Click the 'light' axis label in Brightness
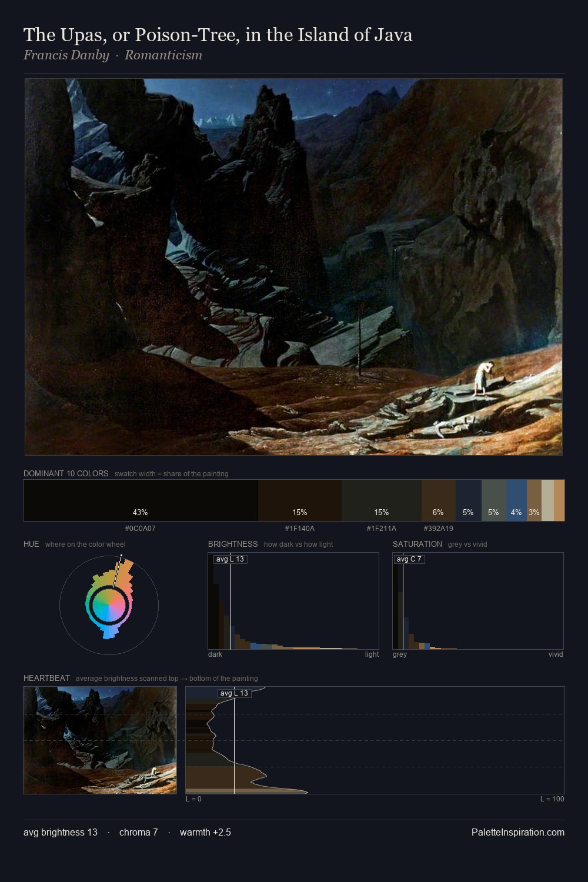The height and width of the screenshot is (882, 588). [372, 654]
